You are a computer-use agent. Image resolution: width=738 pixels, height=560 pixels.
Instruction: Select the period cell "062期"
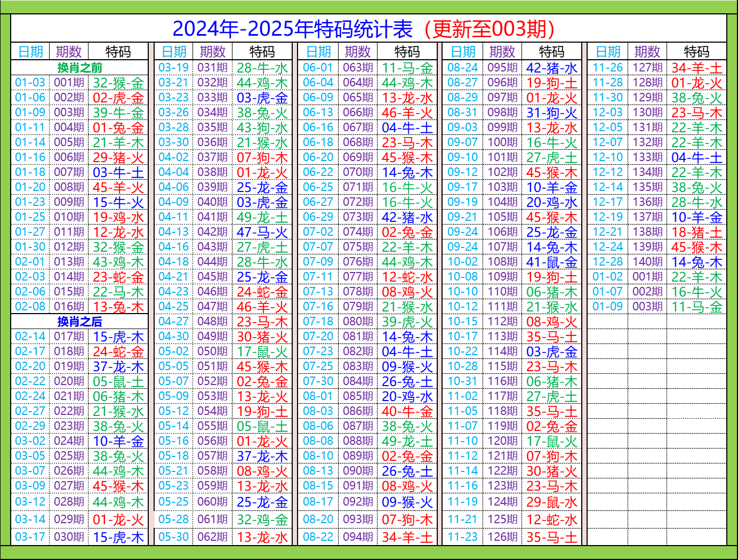tap(213, 537)
